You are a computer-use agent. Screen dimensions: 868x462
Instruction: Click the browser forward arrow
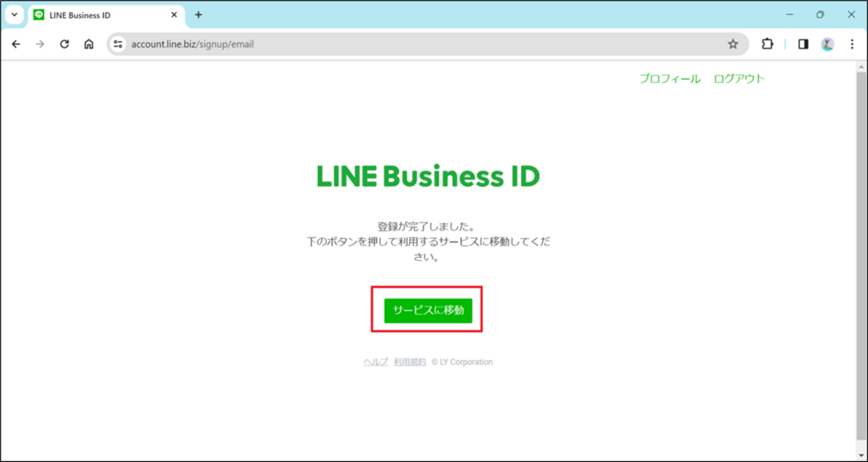click(x=40, y=44)
